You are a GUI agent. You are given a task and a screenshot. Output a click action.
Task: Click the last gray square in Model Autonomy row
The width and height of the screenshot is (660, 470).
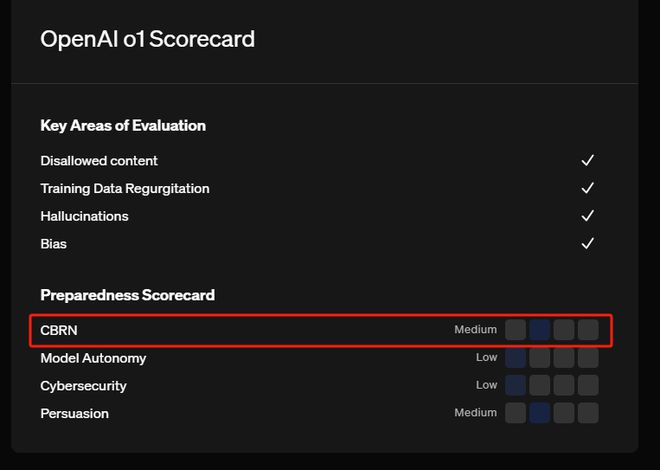click(588, 358)
